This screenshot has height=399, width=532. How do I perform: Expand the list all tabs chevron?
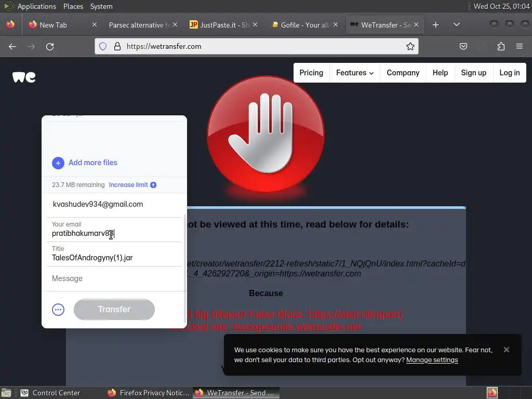(x=457, y=24)
